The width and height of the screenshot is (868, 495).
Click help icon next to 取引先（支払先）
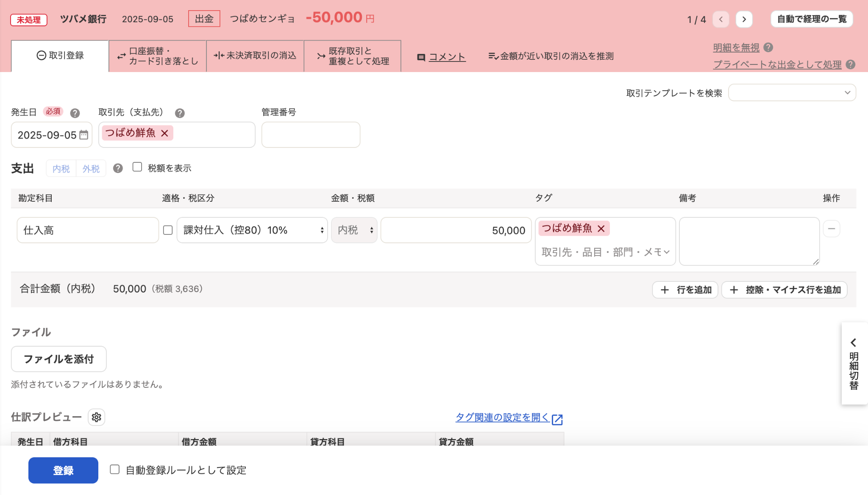click(x=180, y=113)
